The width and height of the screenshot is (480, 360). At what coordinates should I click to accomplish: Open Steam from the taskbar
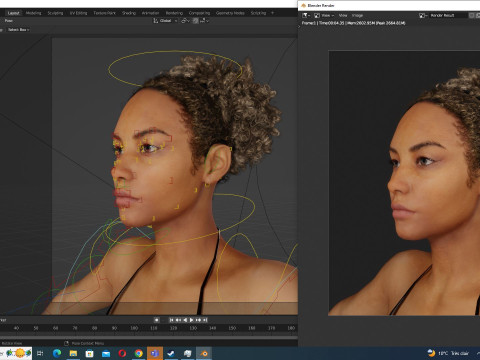click(171, 353)
